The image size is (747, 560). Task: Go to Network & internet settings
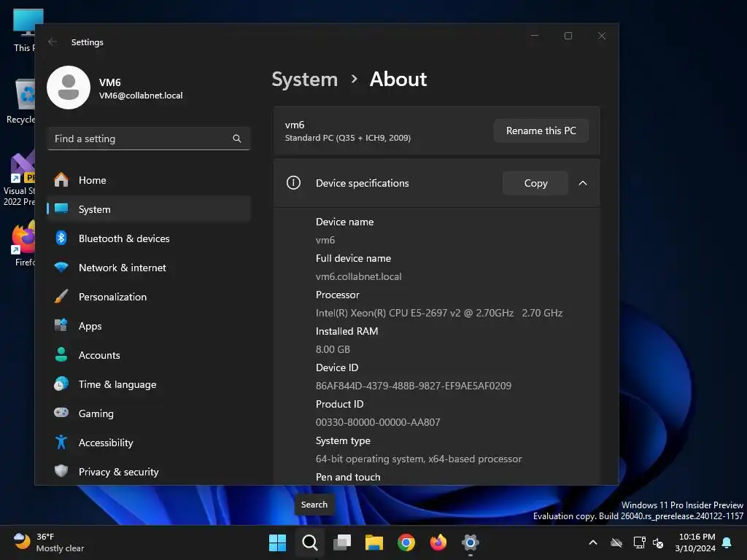[x=149, y=268]
